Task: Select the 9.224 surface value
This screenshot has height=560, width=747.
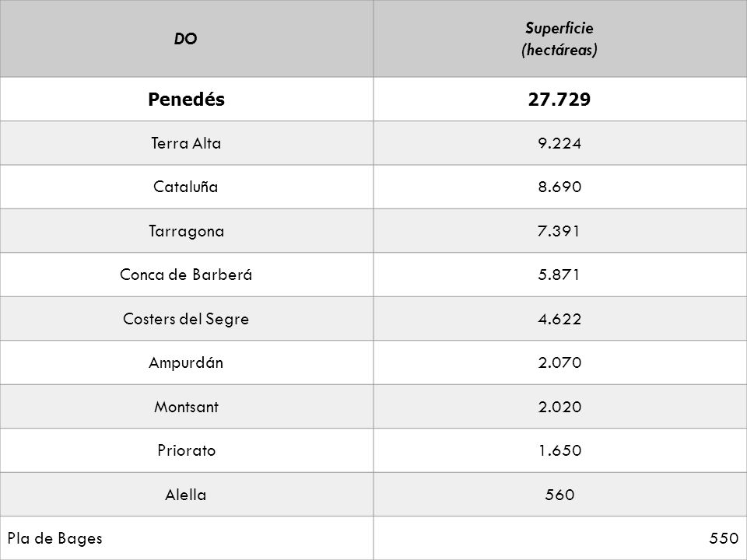Action: pos(559,143)
